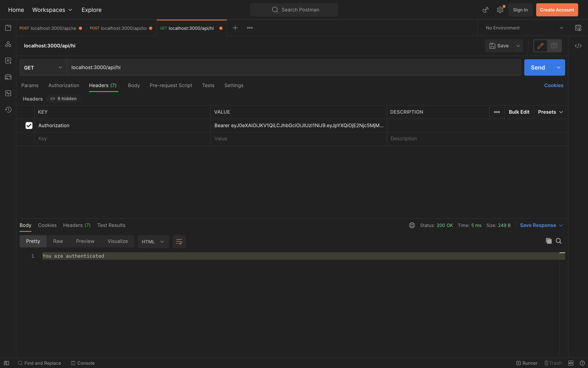Screen dimensions: 588x368
Task: Open the Tests tab
Action: tap(208, 85)
